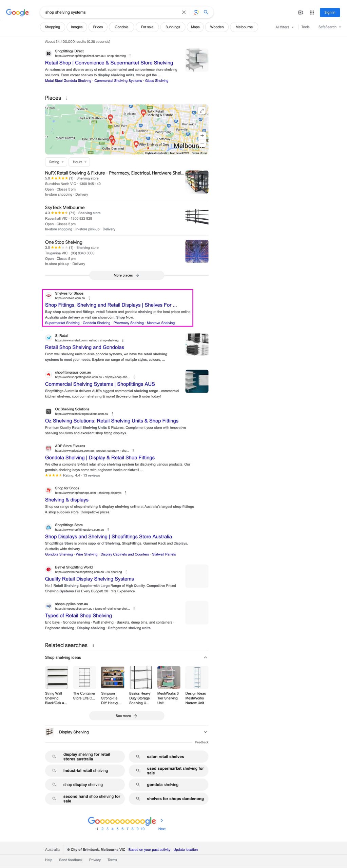347x868 pixels.
Task: Open more options for ADP Store Fixtures result
Action: point(133,451)
